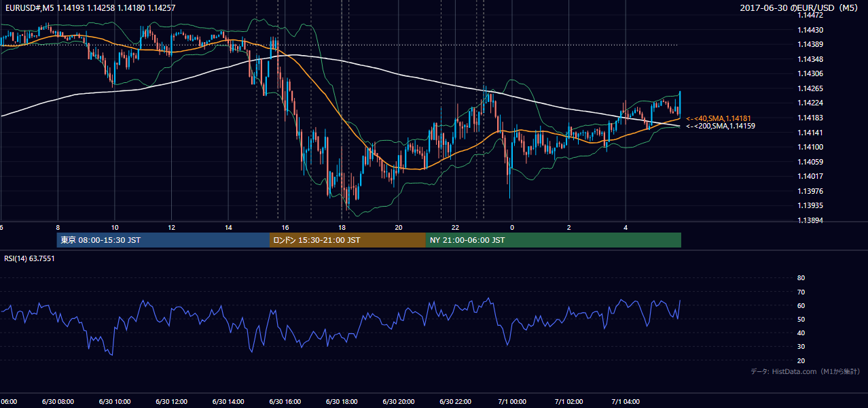Click the 200 SMA 1.14159 label
868x408 pixels.
coord(721,126)
